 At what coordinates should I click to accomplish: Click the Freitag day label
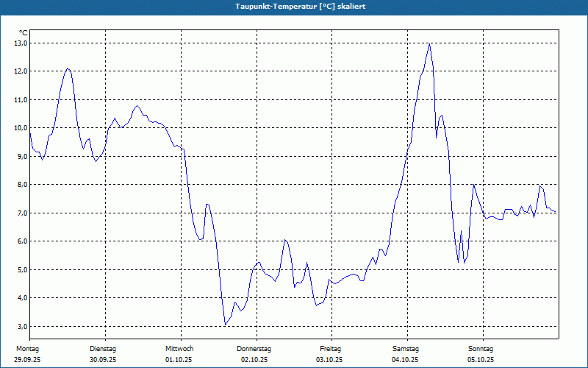(x=330, y=349)
